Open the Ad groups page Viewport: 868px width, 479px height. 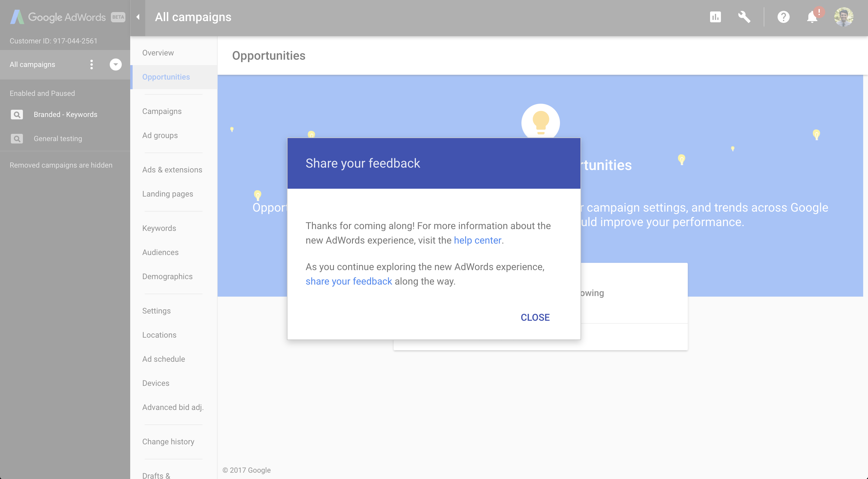pyautogui.click(x=160, y=136)
